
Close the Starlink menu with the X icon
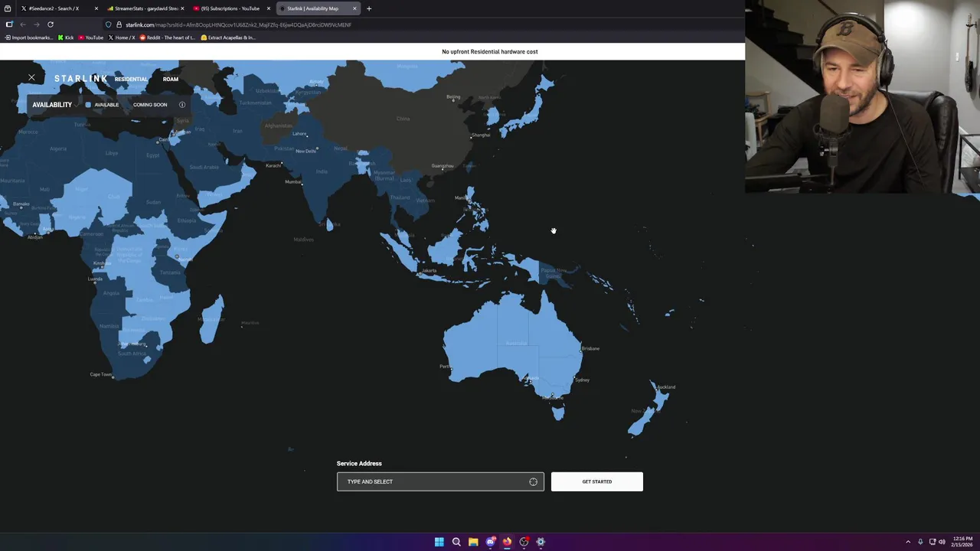pyautogui.click(x=31, y=78)
